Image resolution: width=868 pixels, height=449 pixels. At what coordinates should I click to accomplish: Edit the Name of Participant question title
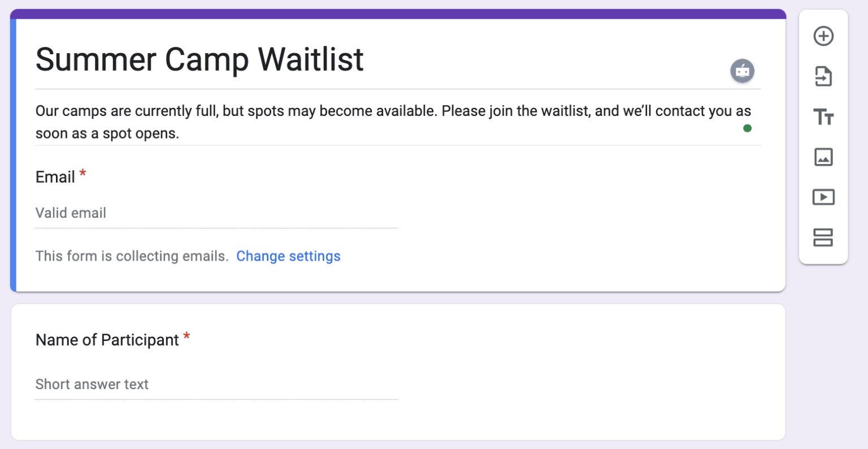106,339
